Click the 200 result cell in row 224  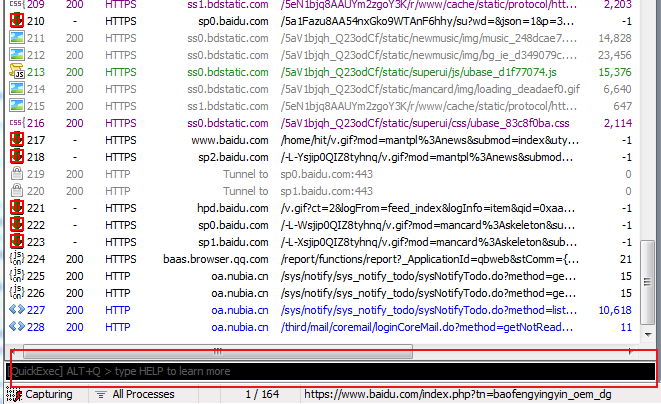click(x=75, y=259)
